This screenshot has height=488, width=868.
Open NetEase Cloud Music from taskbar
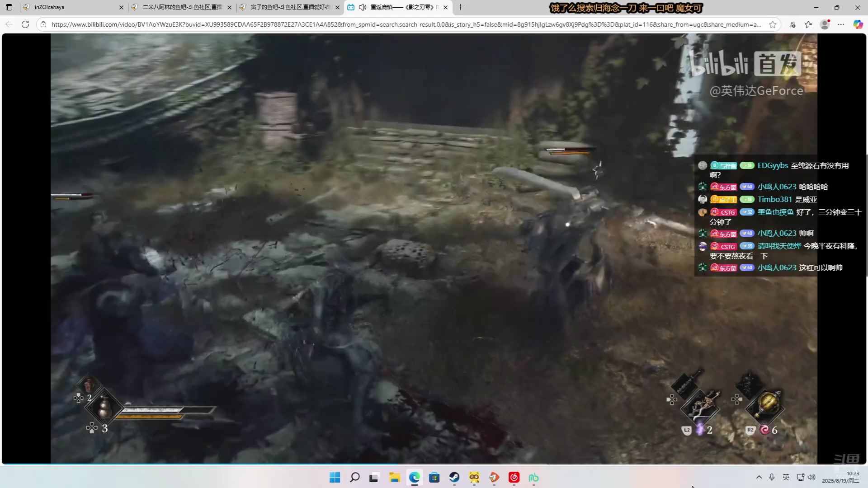click(514, 478)
